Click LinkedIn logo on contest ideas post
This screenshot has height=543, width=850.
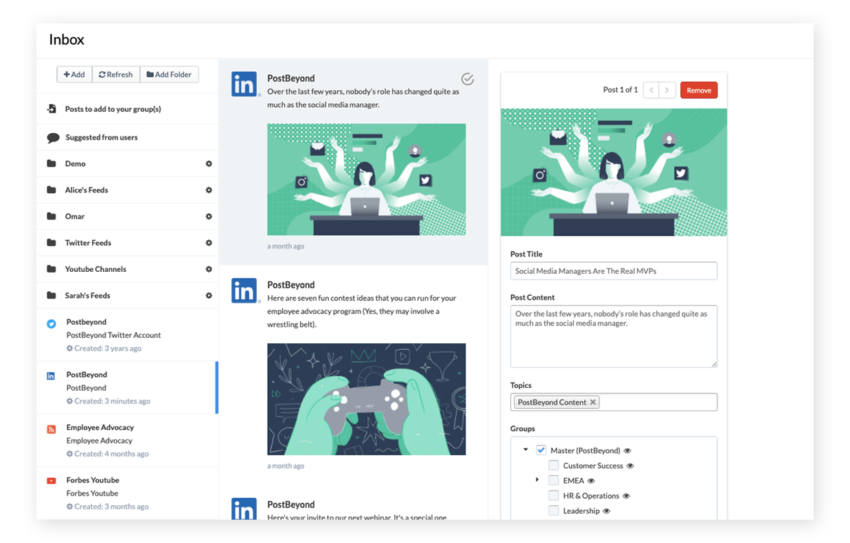244,290
